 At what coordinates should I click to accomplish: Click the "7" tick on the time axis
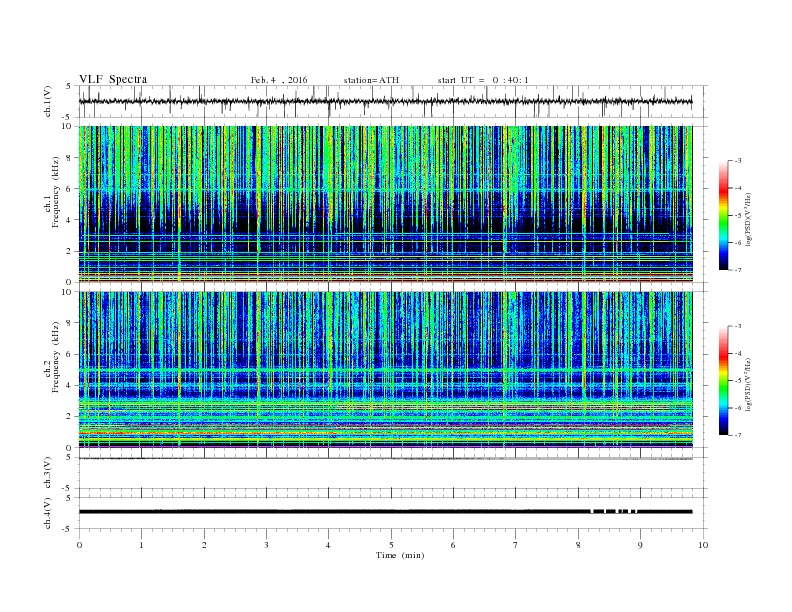pyautogui.click(x=516, y=545)
